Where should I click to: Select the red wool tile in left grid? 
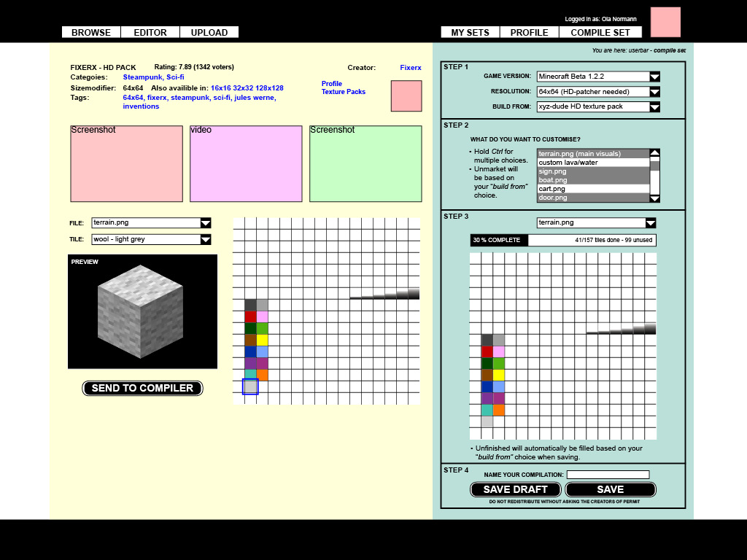250,316
